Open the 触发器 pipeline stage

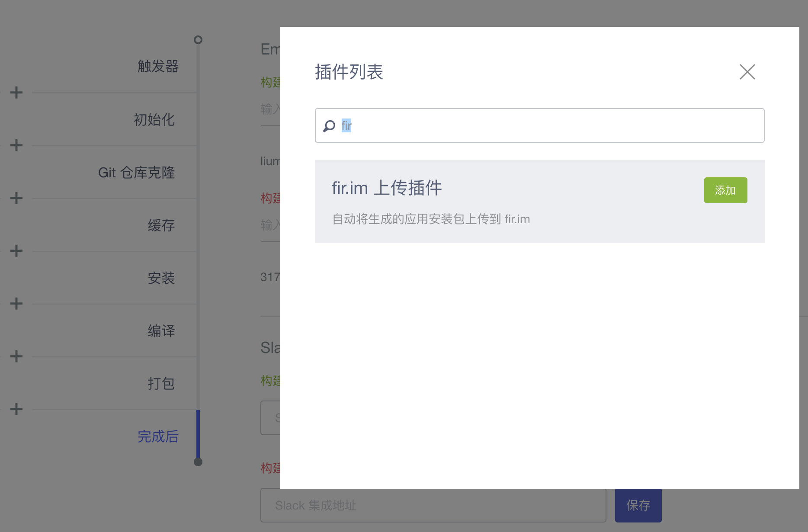coord(158,66)
